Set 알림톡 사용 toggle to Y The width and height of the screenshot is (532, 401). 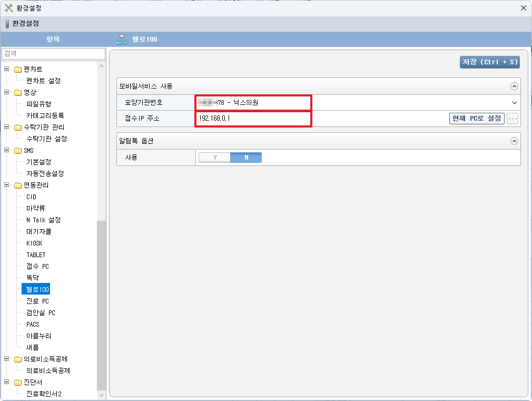point(214,158)
